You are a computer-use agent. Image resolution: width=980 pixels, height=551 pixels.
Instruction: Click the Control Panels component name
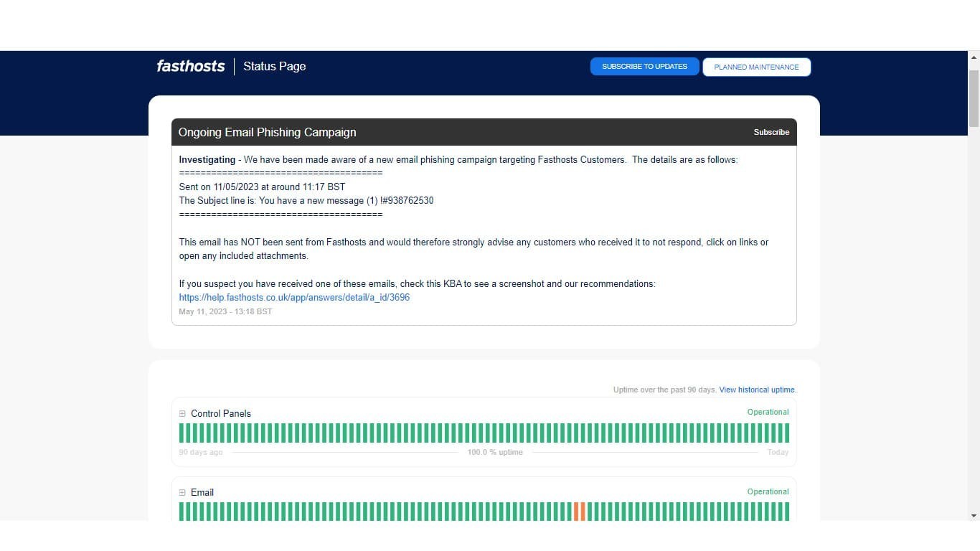point(221,414)
